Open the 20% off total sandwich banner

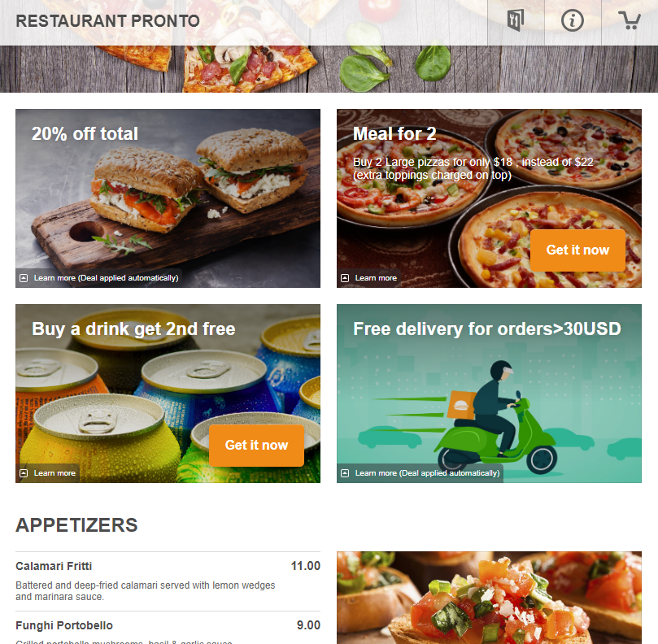(168, 198)
